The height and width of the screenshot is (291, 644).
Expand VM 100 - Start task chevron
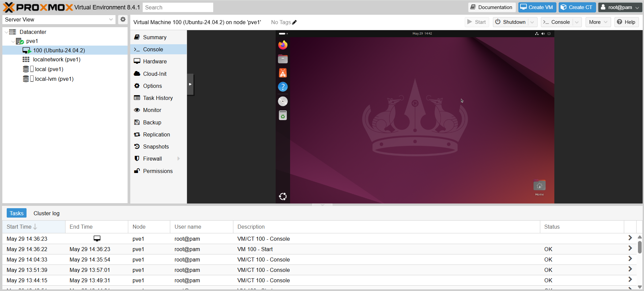pyautogui.click(x=630, y=248)
